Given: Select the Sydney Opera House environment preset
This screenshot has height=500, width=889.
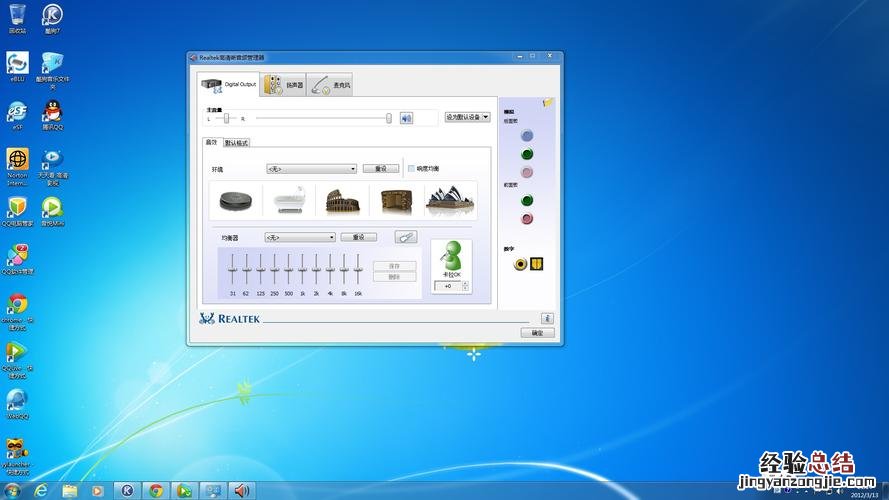Looking at the screenshot, I should pos(450,200).
